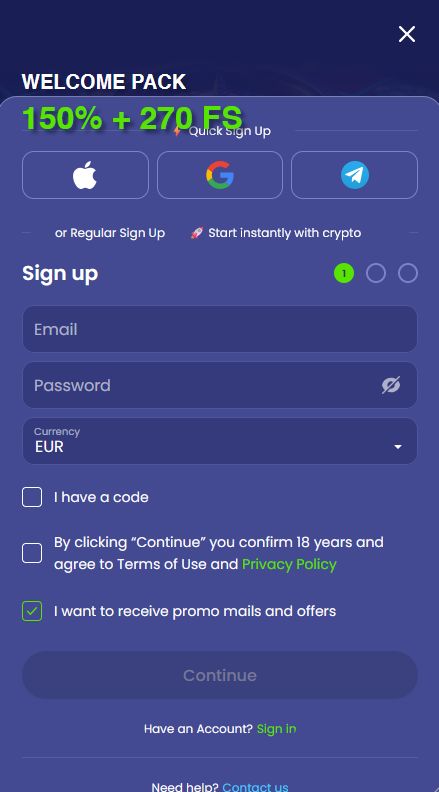
Task: Check the I have a code box
Action: coord(32,497)
